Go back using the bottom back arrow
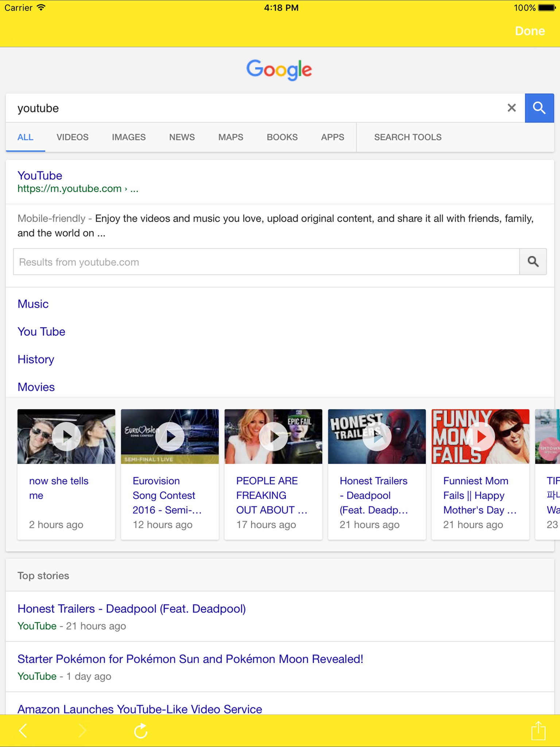The image size is (560, 747). pyautogui.click(x=23, y=731)
